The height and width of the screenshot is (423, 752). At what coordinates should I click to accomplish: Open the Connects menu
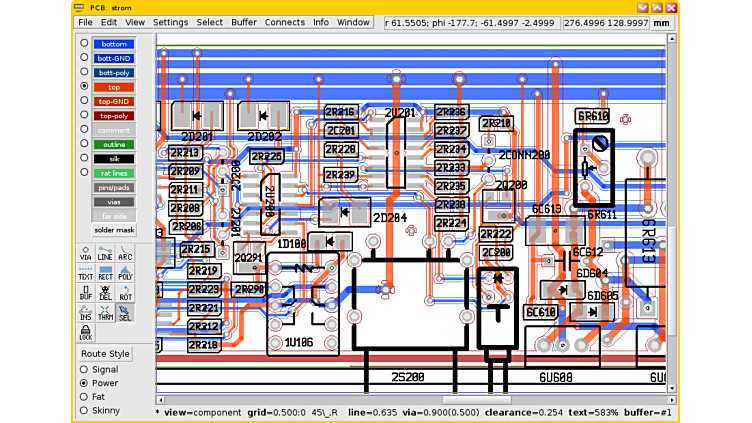point(285,22)
